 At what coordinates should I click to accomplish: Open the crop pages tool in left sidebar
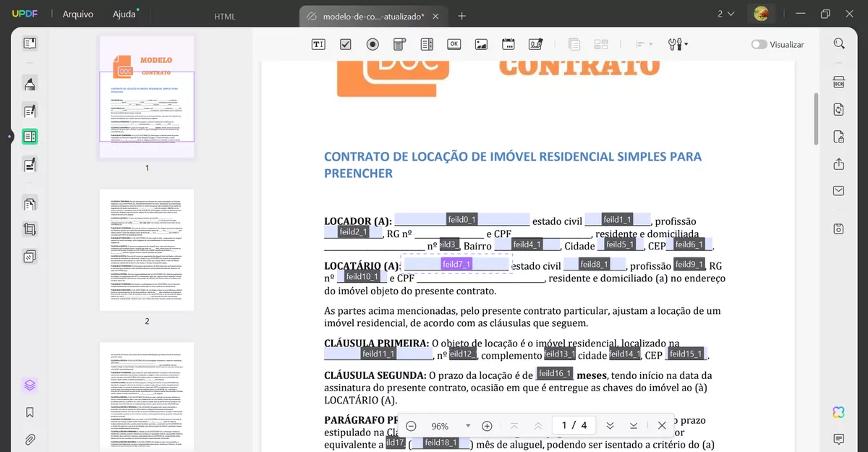[30, 230]
